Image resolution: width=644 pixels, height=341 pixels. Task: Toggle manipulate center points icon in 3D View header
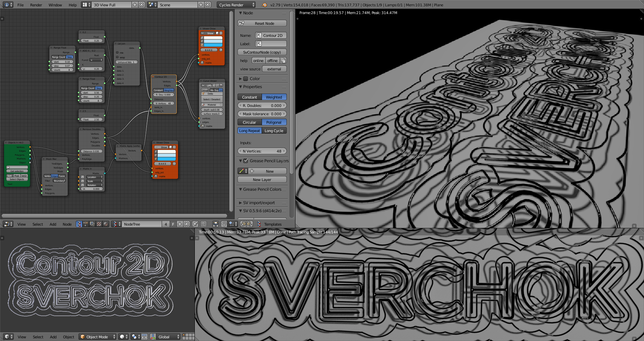click(x=145, y=337)
